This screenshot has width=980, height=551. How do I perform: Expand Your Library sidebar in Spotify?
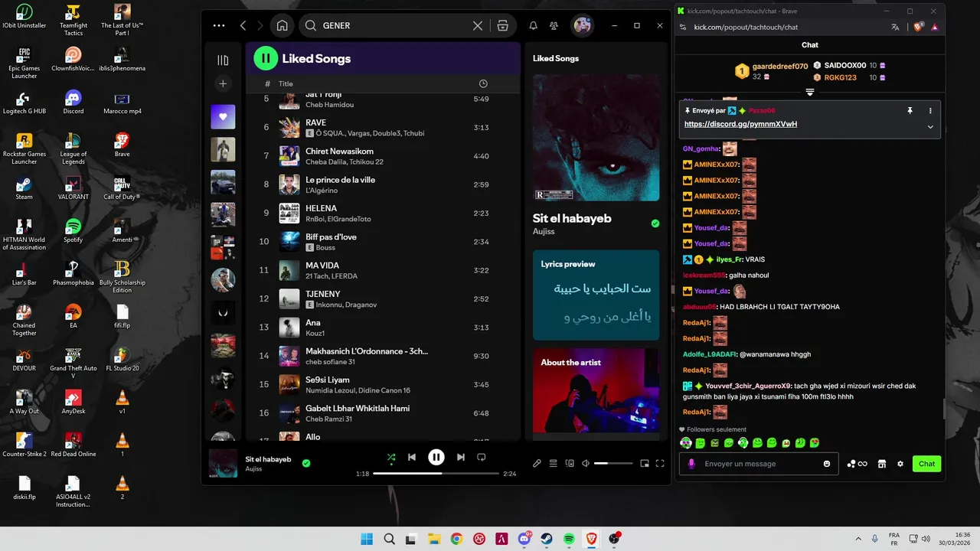[x=223, y=60]
